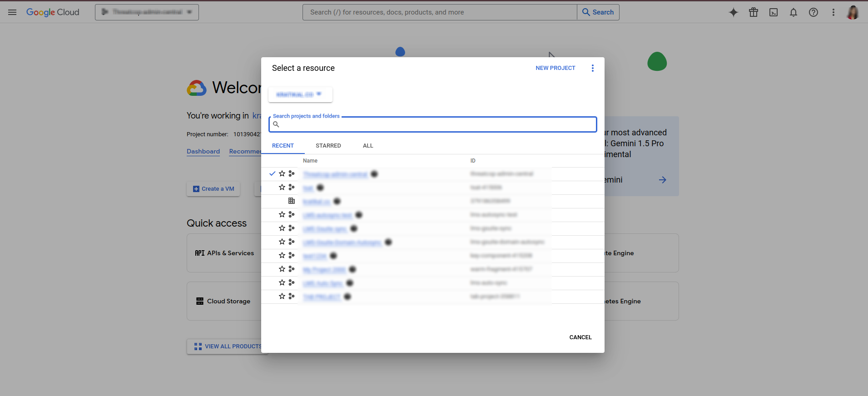Click the arrow icon on the Gemini card
This screenshot has height=396, width=868.
(x=663, y=180)
